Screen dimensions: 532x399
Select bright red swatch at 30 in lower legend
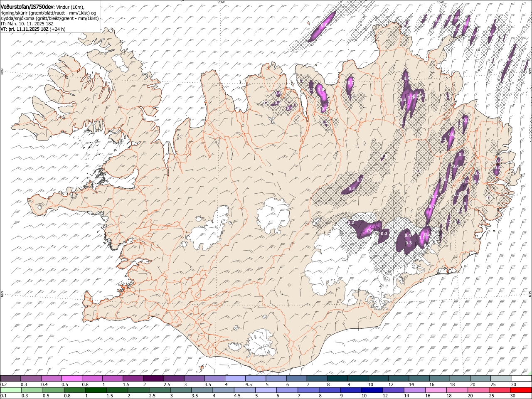point(521,390)
